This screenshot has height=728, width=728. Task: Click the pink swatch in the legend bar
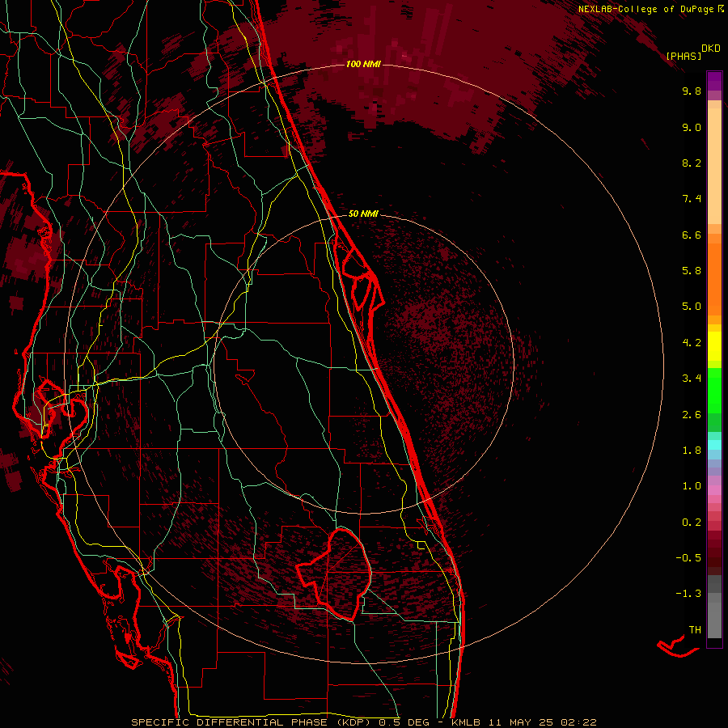tap(714, 490)
